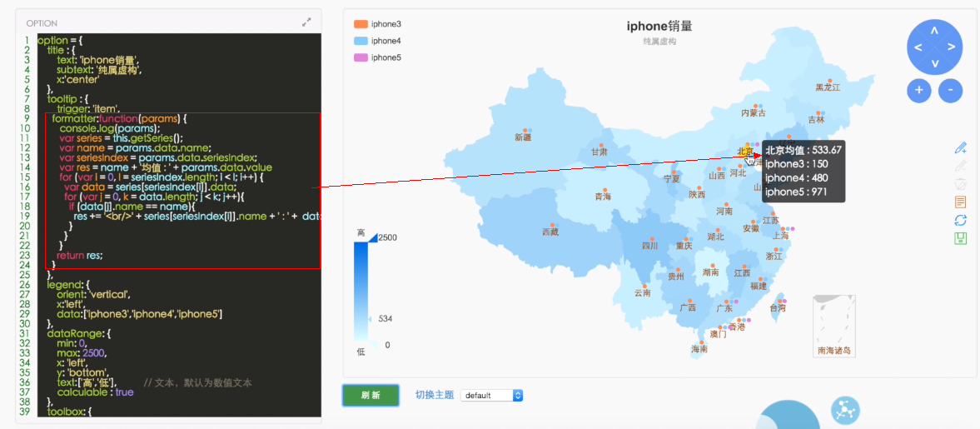
Task: Select 台湾 on the map
Action: tap(778, 308)
